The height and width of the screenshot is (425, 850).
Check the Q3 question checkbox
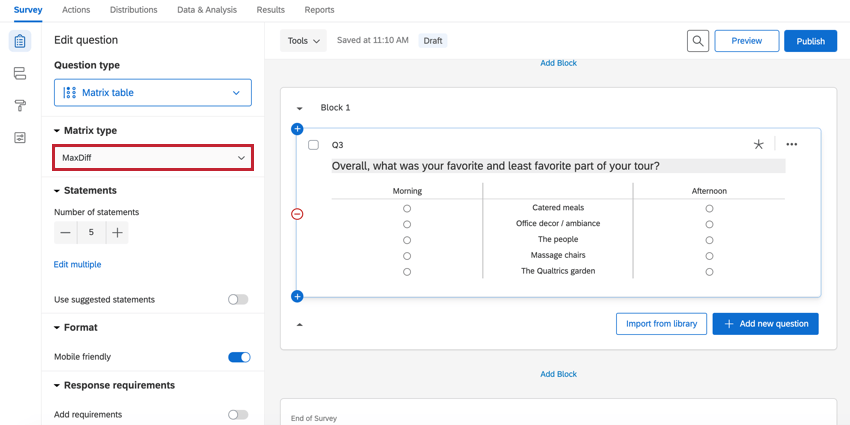313,145
